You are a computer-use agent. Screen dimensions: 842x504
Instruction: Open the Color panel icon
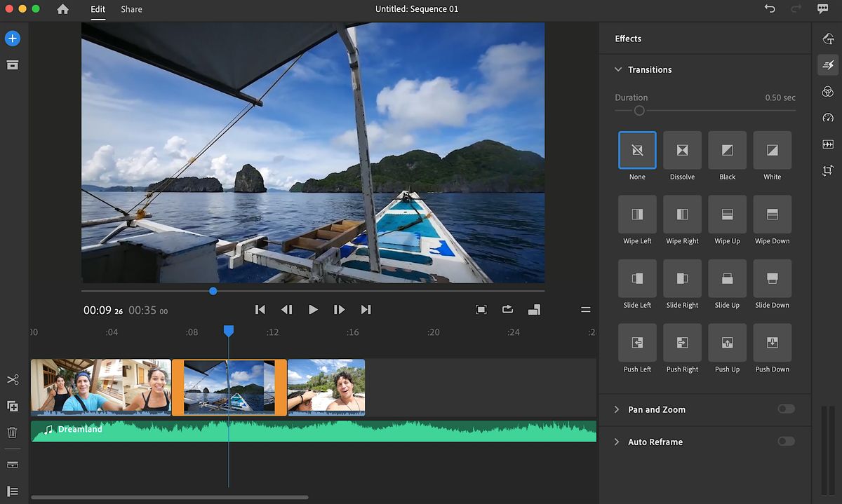tap(828, 92)
